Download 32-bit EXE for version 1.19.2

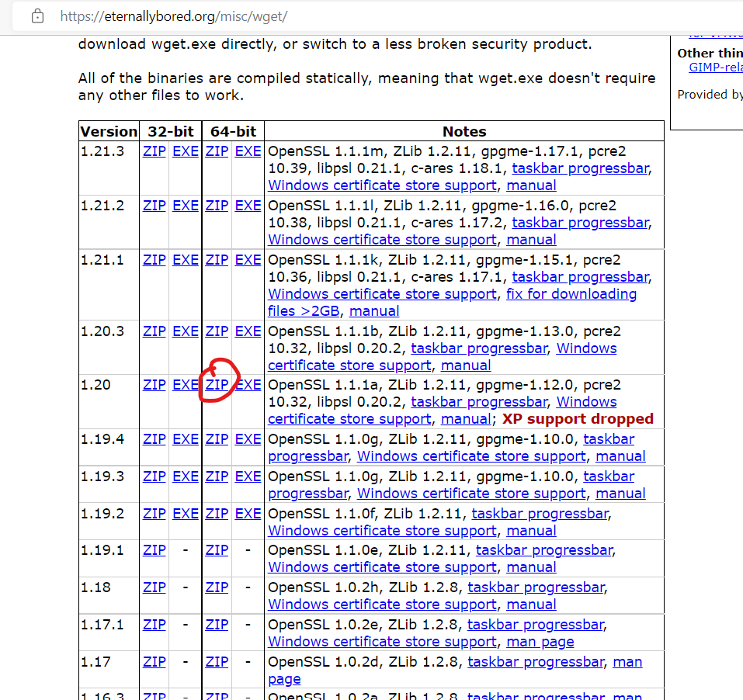pyautogui.click(x=186, y=514)
